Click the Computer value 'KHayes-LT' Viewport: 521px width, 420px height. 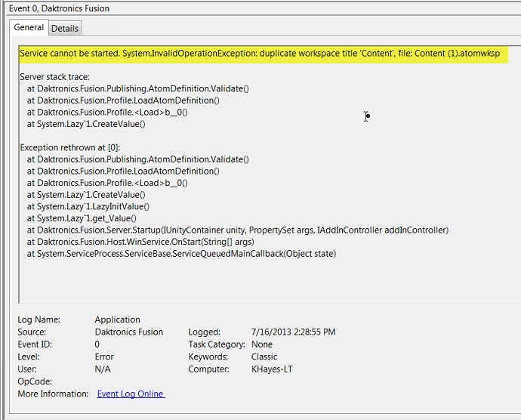272,369
